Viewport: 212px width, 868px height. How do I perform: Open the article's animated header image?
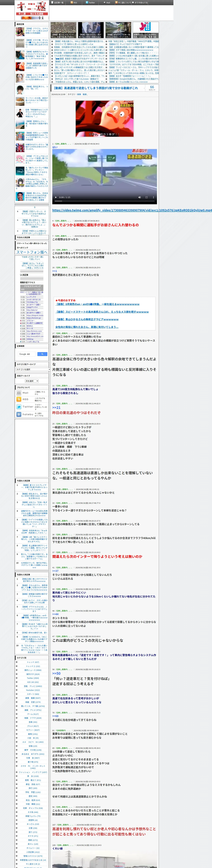tap(105, 119)
